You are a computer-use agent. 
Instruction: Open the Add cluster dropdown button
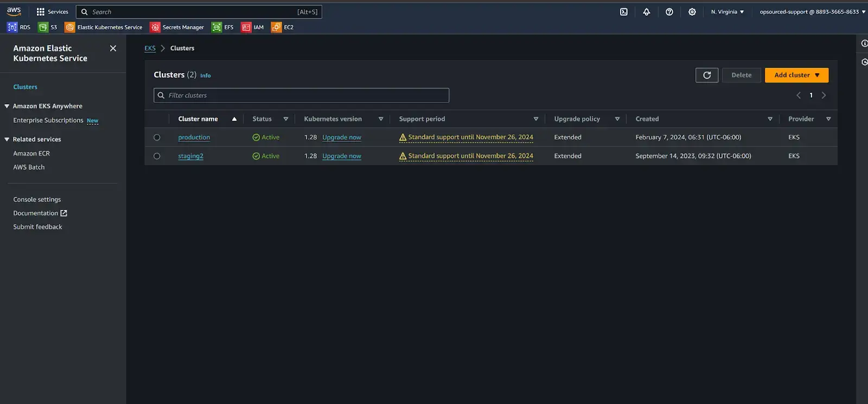coord(796,75)
